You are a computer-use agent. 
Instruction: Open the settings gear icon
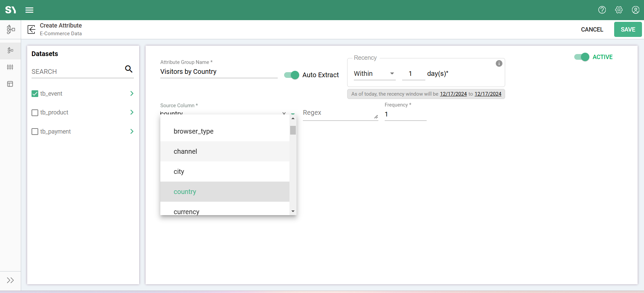click(619, 10)
